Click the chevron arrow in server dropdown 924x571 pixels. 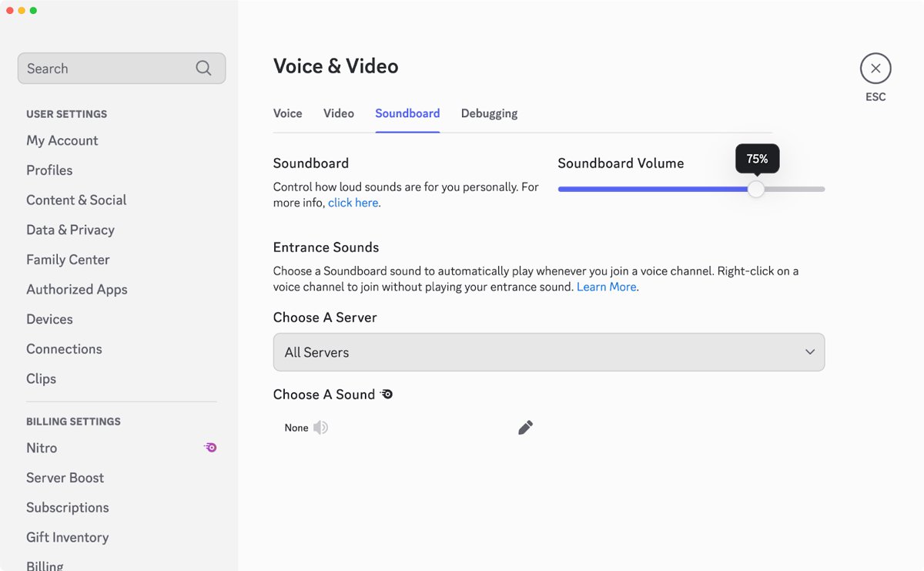[x=810, y=352]
